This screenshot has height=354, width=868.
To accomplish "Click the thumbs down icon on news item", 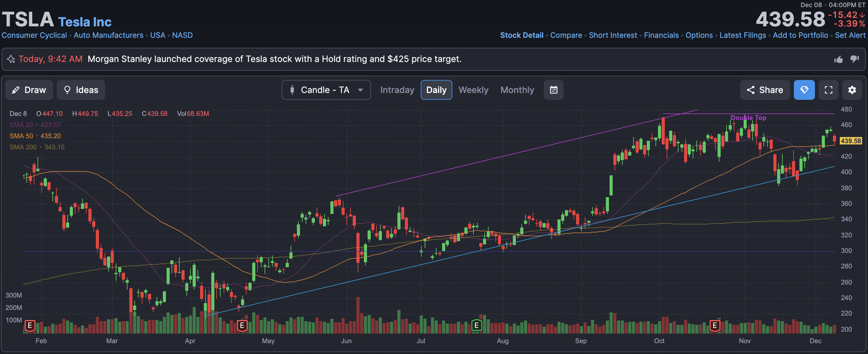I will (x=855, y=59).
